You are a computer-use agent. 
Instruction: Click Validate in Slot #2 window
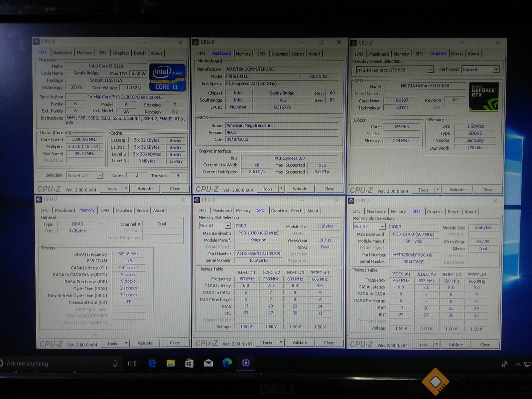455,344
